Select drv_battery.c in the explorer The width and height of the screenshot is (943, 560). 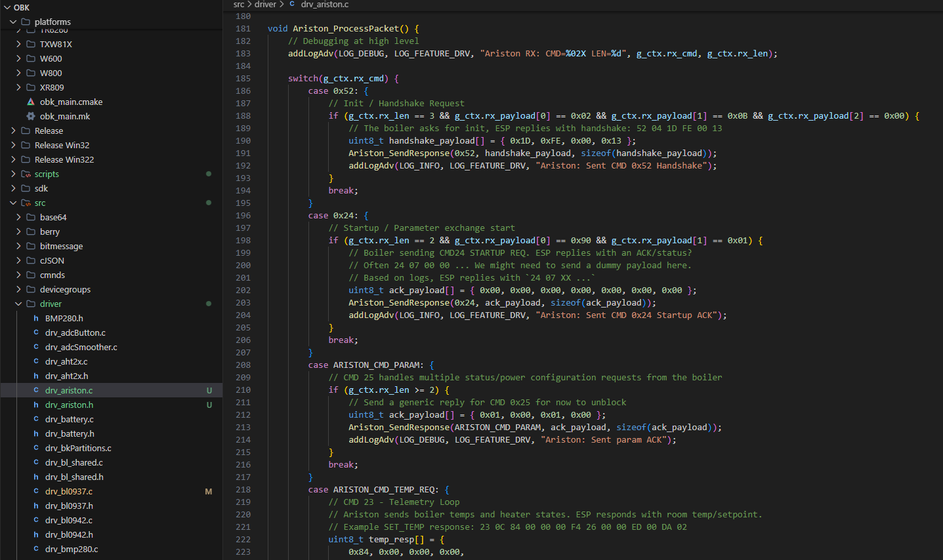69,420
